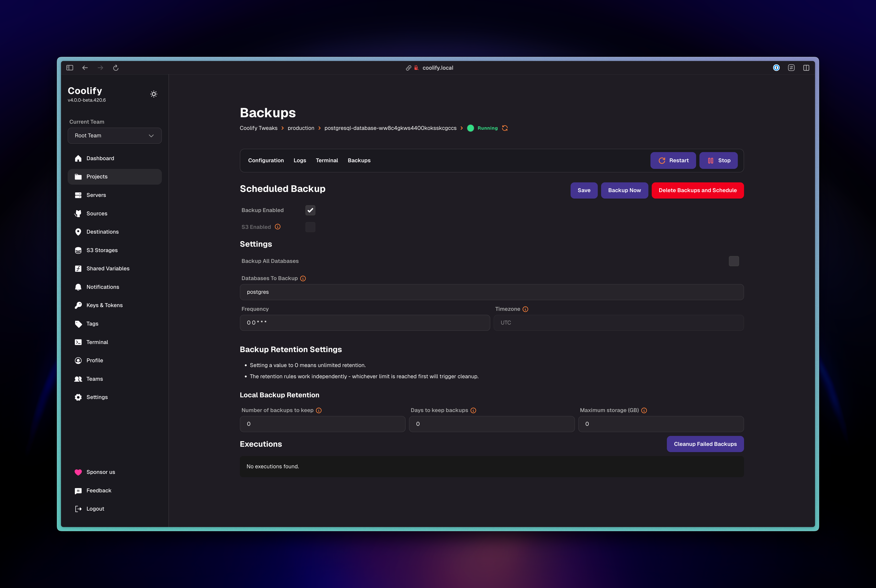Viewport: 876px width, 588px height.
Task: Select the Destinations sidebar icon
Action: [78, 232]
